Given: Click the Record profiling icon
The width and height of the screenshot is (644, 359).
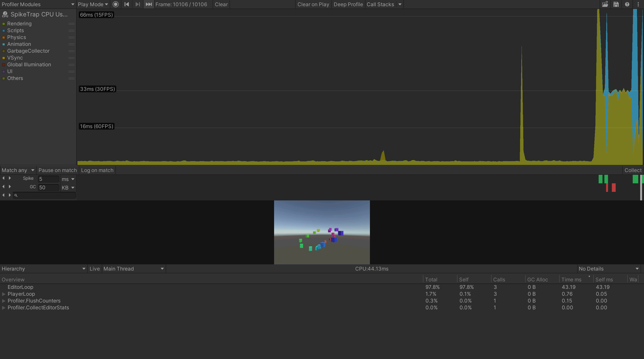Looking at the screenshot, I should point(115,4).
